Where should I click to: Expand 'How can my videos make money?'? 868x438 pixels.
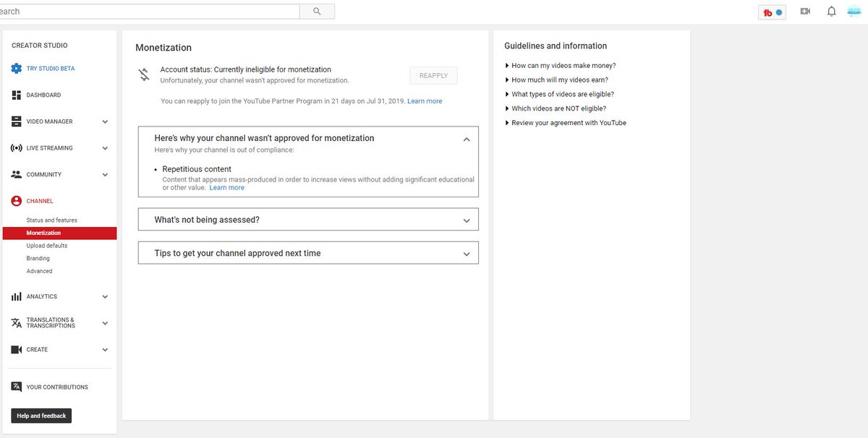[x=560, y=66]
